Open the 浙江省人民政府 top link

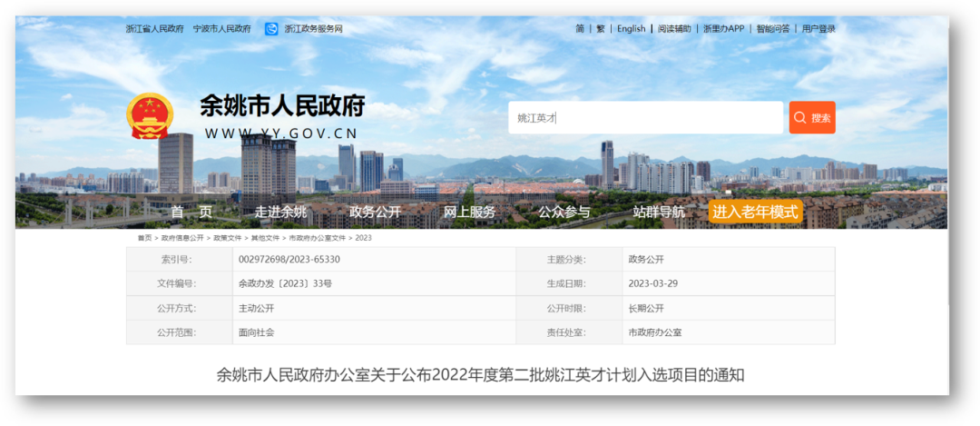pos(155,29)
